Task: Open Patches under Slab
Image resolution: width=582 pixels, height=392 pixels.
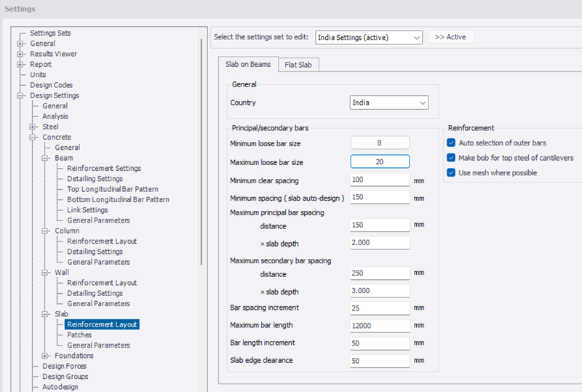Action: (79, 335)
